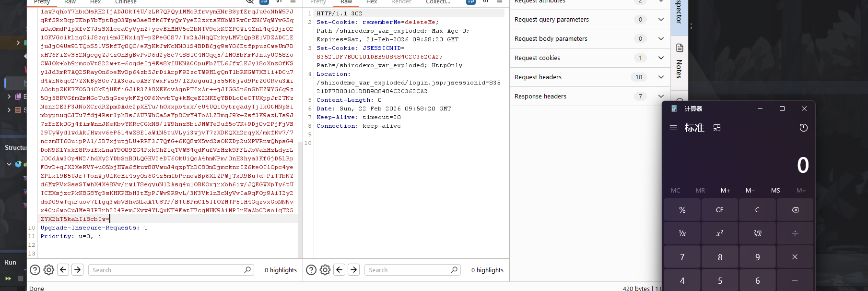This screenshot has height=291, width=868.
Task: Click Calculator MS memory store button
Action: coord(775,191)
